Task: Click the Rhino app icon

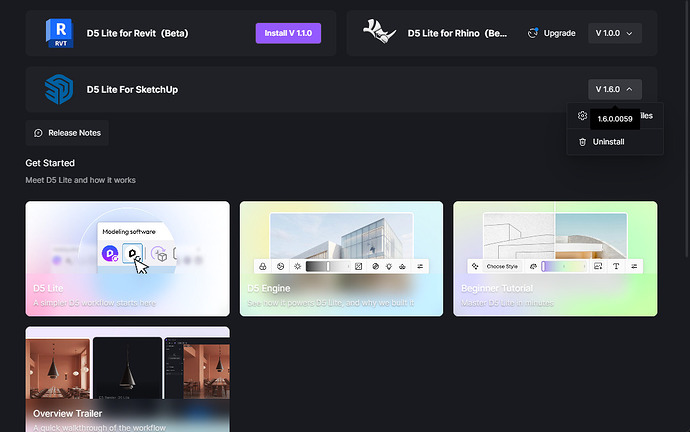Action: click(x=379, y=32)
